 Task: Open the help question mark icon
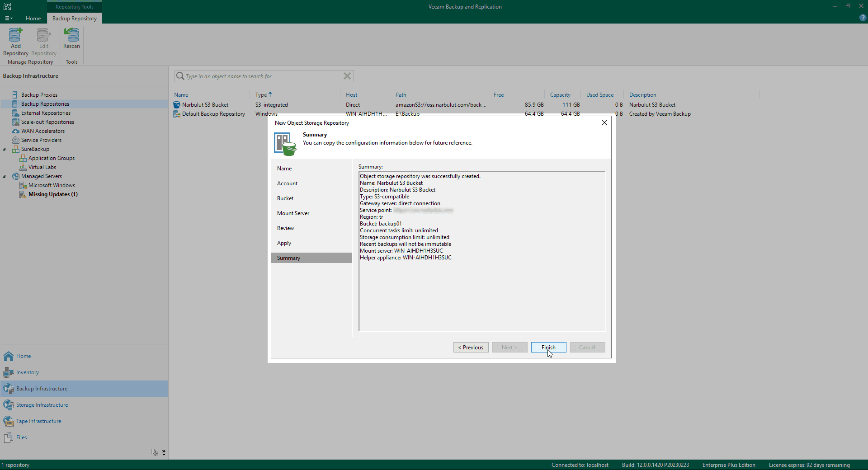(x=863, y=18)
